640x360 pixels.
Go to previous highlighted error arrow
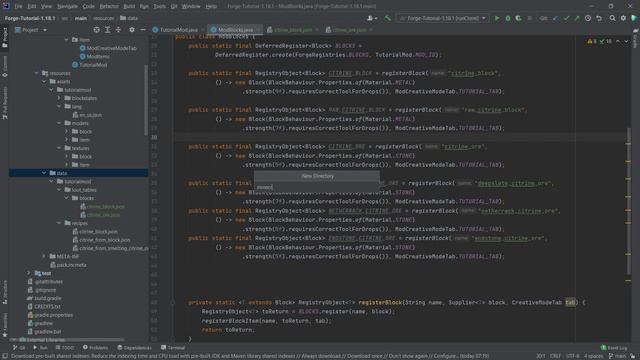tap(618, 41)
